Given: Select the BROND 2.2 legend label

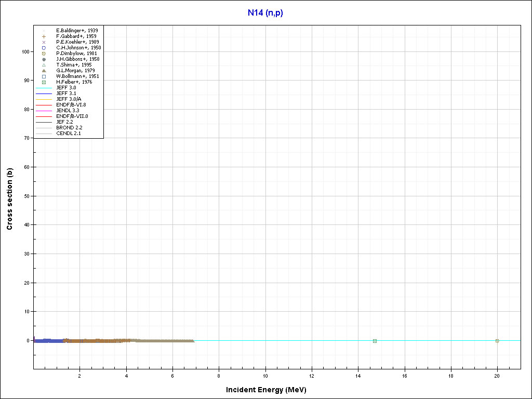Looking at the screenshot, I should [69, 128].
